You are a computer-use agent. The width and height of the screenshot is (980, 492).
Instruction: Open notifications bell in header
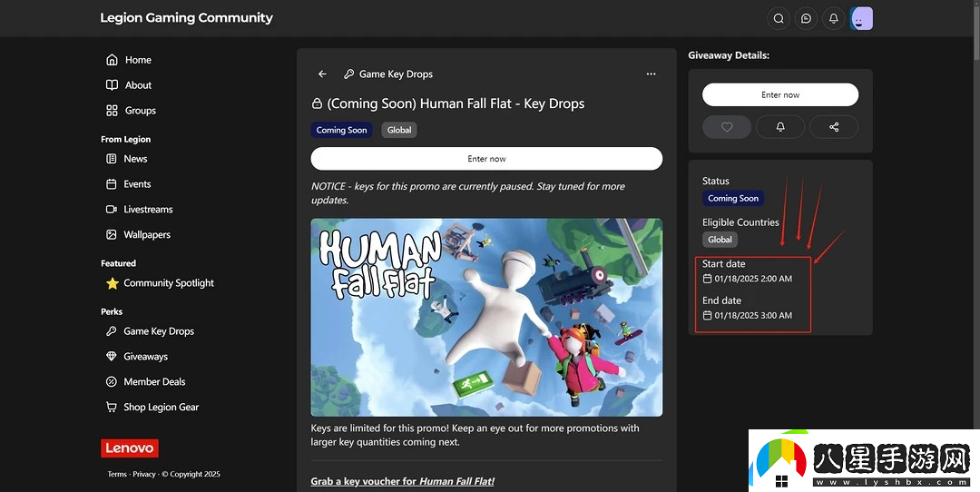(833, 19)
